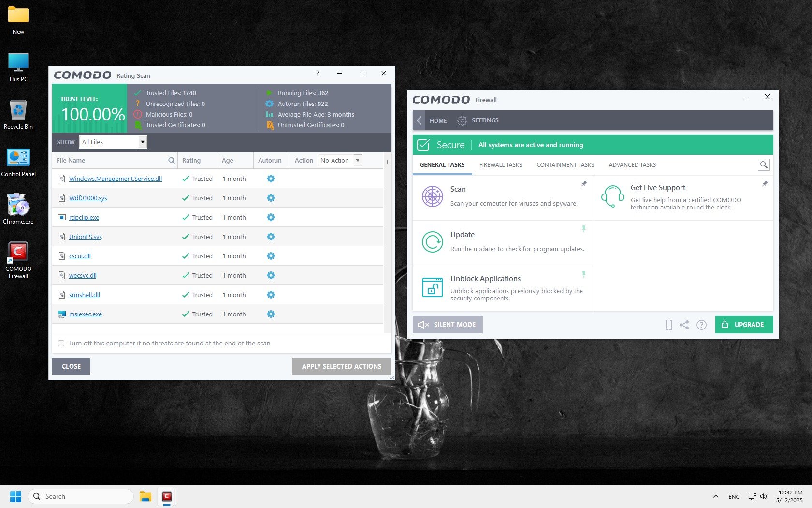The image size is (812, 508).
Task: Click the Scan radar icon in Firewall
Action: pos(432,196)
